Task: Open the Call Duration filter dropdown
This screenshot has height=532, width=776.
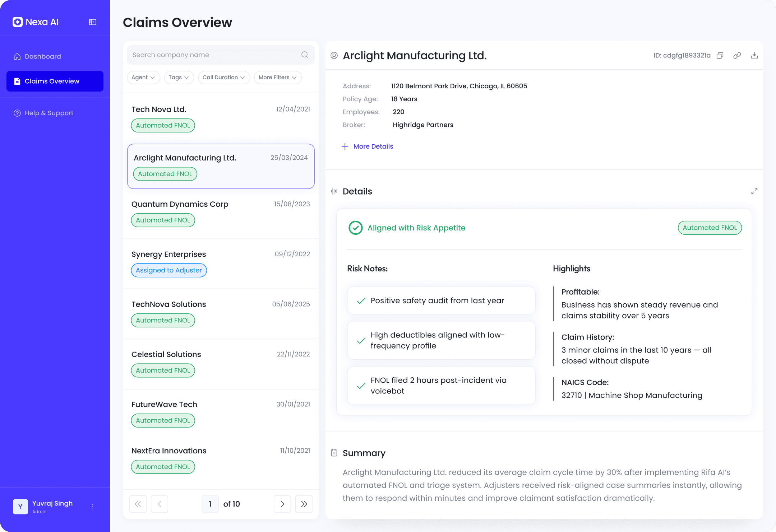Action: coord(224,77)
